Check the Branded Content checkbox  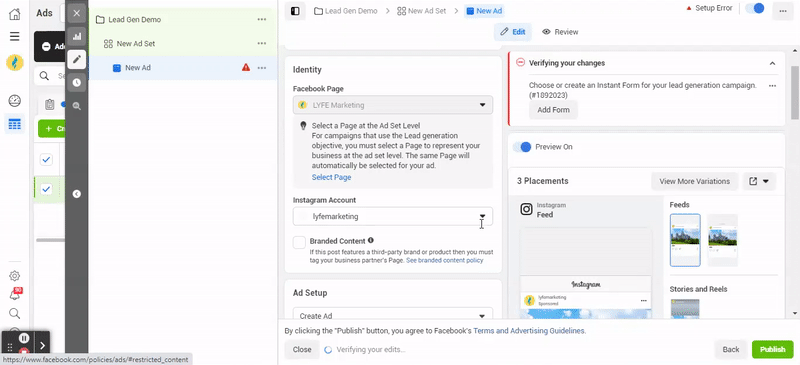tap(299, 242)
